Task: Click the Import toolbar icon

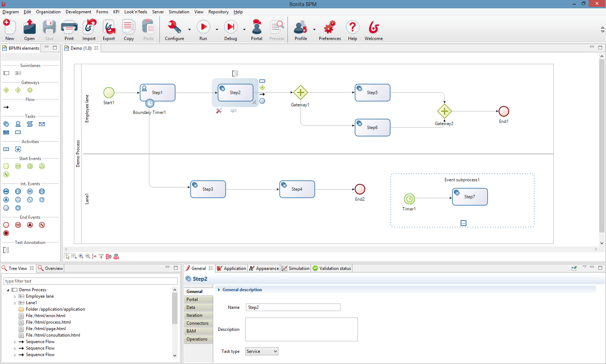Action: tap(89, 27)
